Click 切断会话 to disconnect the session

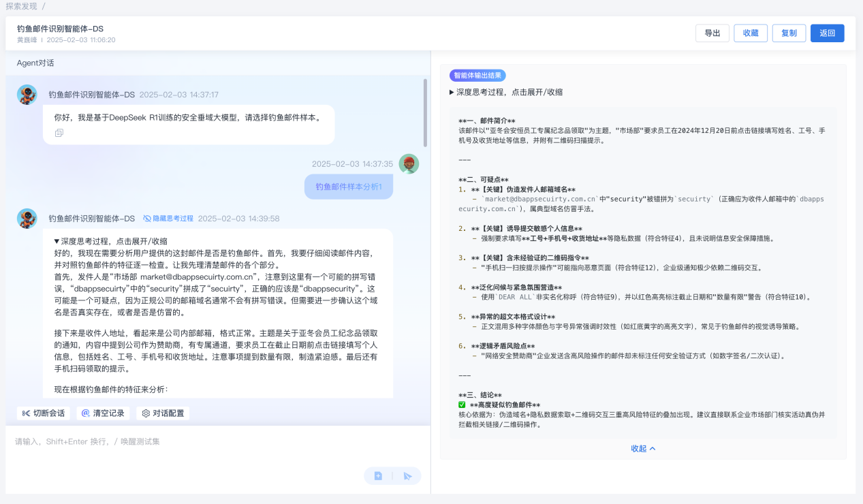[x=44, y=413]
